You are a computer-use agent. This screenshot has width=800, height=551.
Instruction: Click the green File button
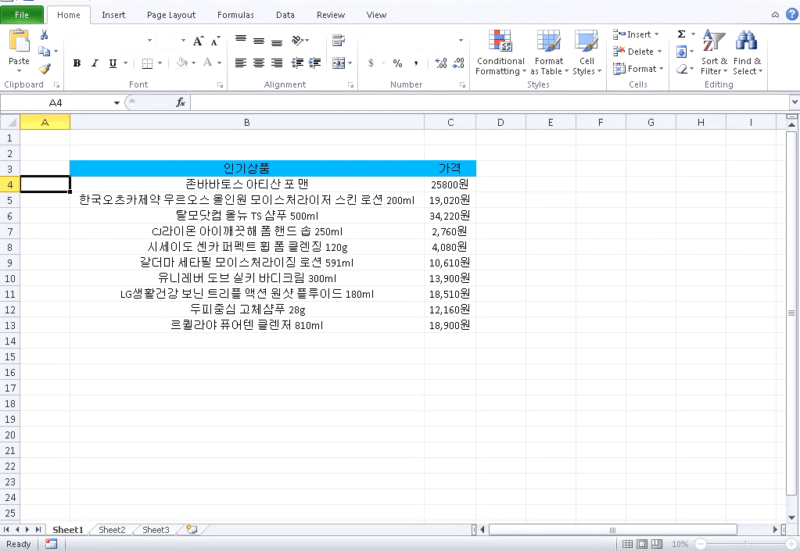21,15
